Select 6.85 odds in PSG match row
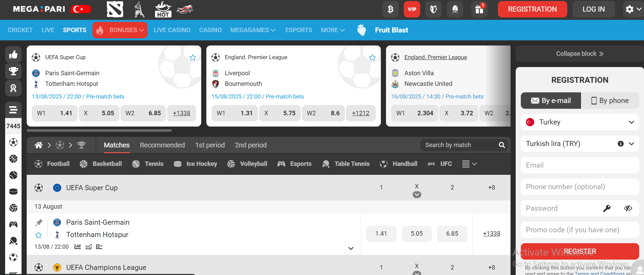 [x=452, y=234]
